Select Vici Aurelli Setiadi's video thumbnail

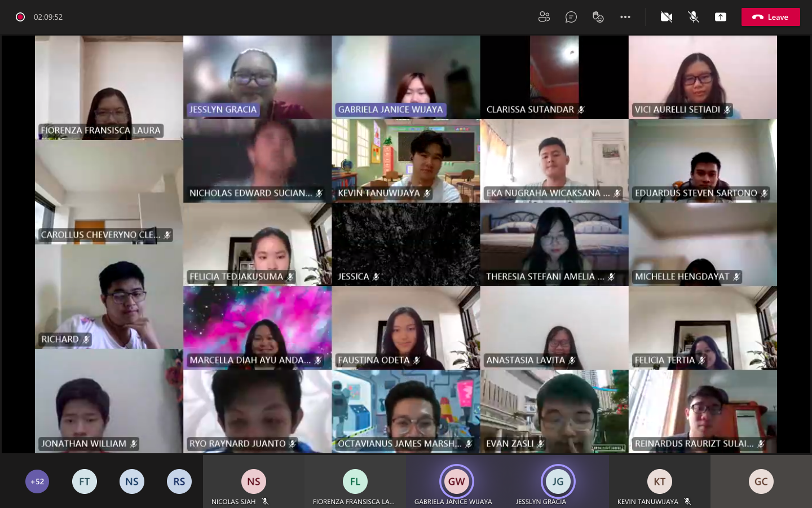(703, 77)
